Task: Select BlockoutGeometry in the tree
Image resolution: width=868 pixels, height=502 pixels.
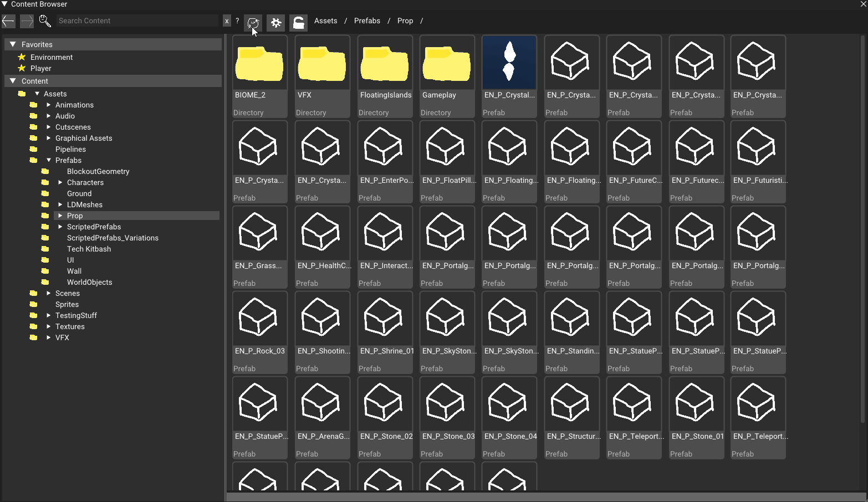Action: [x=98, y=171]
